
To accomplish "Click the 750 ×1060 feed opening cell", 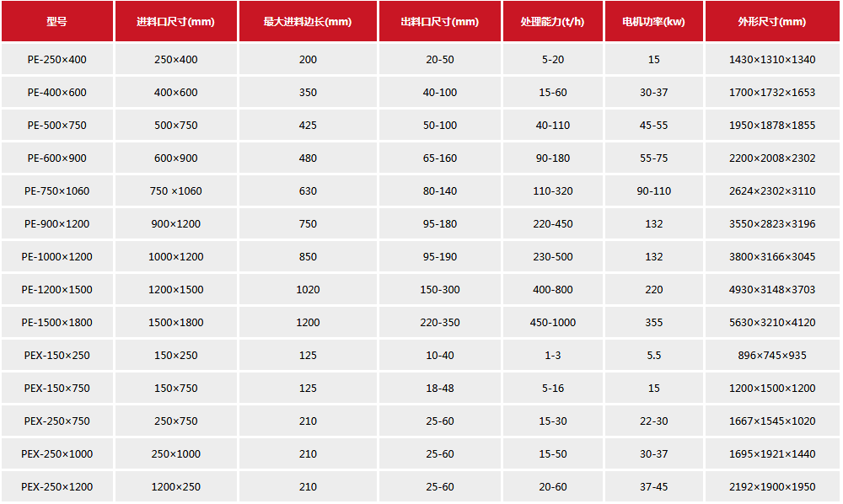I will [x=175, y=191].
